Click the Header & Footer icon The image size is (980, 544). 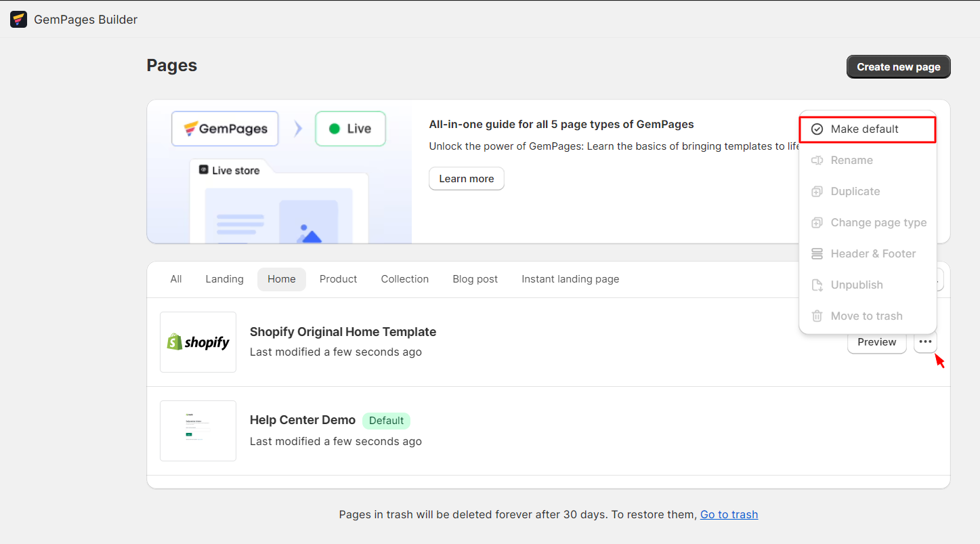pyautogui.click(x=818, y=253)
